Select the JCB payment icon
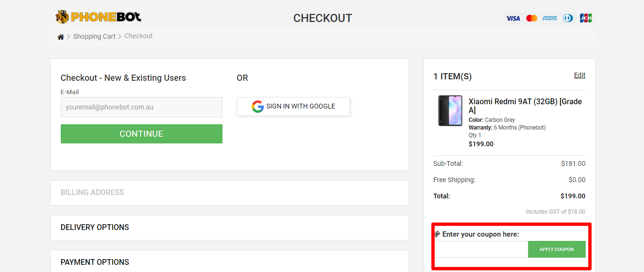Viewport: 644px width, 272px height. pyautogui.click(x=586, y=18)
